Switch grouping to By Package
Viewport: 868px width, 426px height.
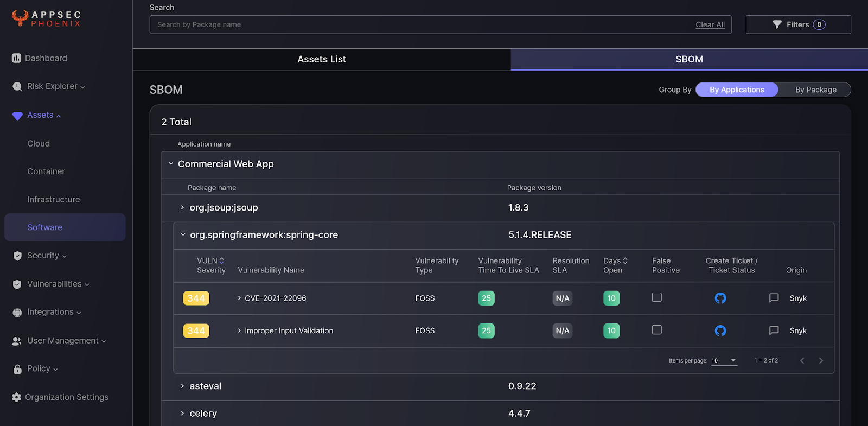pos(815,90)
